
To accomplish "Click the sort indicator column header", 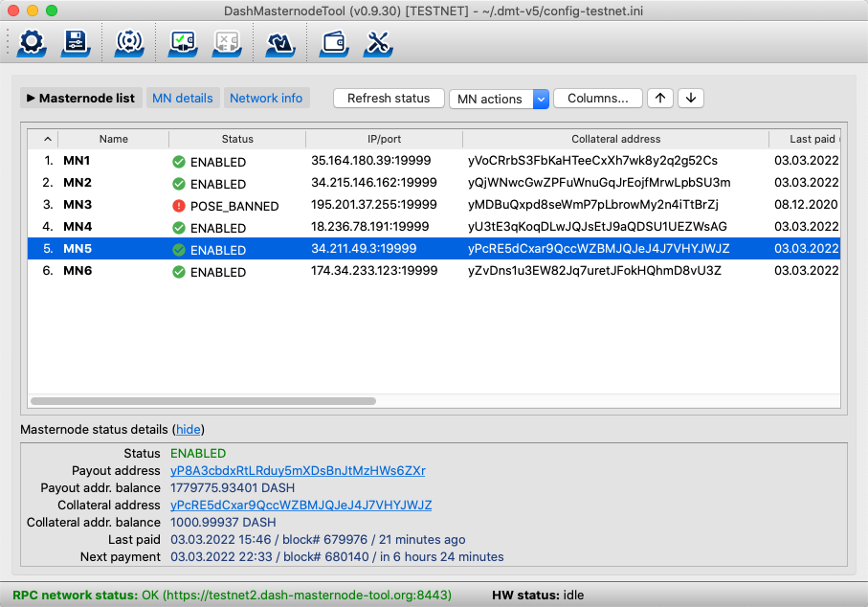I will (43, 139).
